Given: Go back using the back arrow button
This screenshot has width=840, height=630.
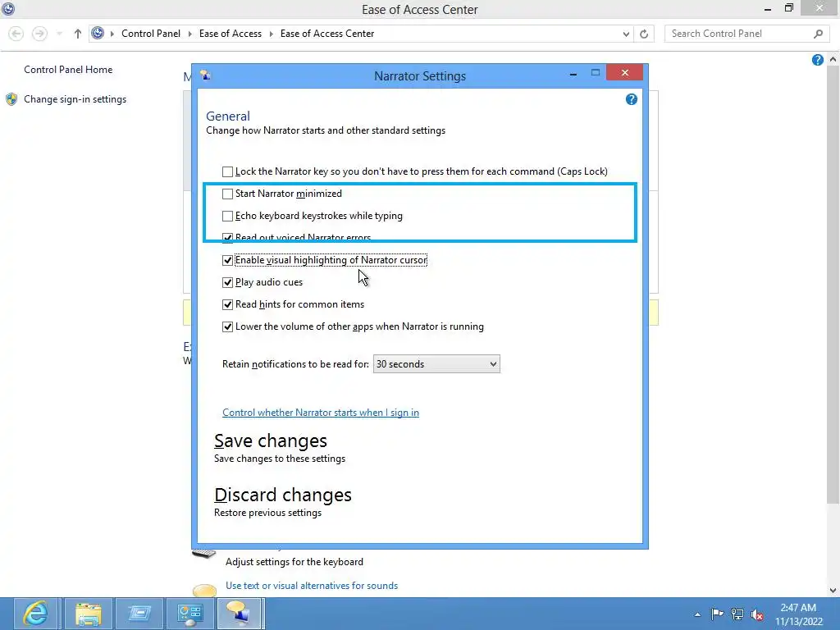Looking at the screenshot, I should point(16,34).
